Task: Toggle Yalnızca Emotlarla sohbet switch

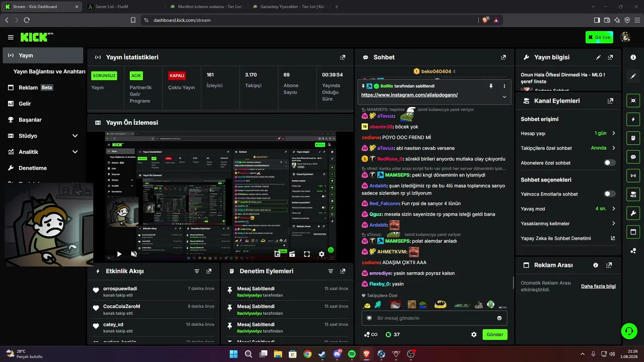Action: [609, 194]
